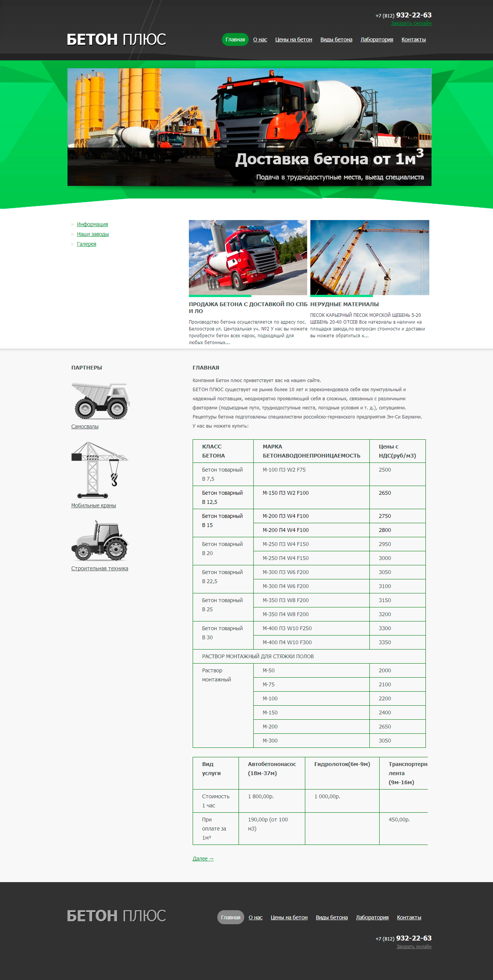Click the dump truck partner icon

tap(100, 401)
